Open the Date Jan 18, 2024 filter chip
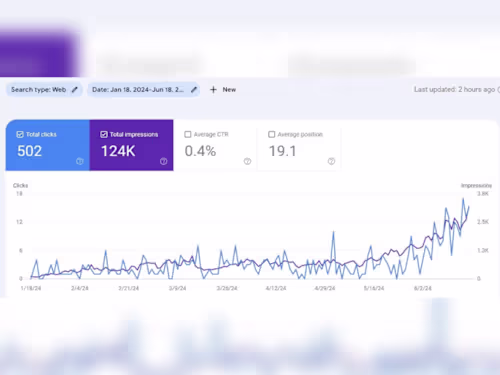Image resolution: width=500 pixels, height=375 pixels. pyautogui.click(x=143, y=89)
